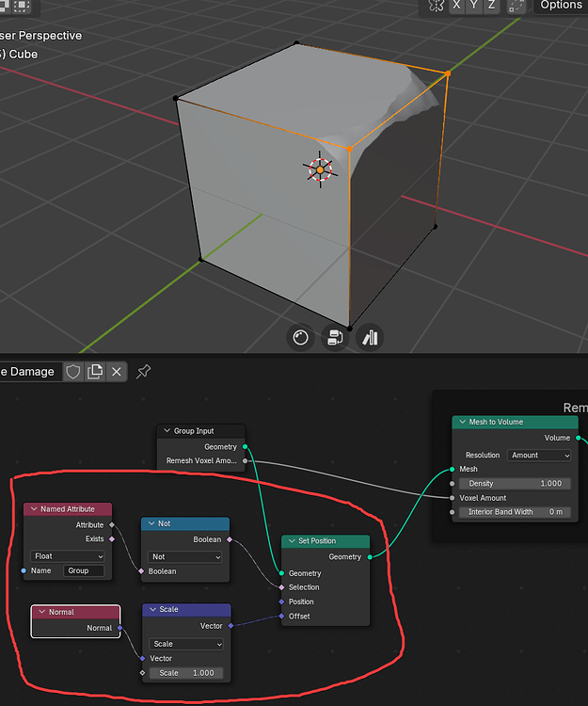588x706 pixels.
Task: Toggle fake user shield icon
Action: pos(72,372)
